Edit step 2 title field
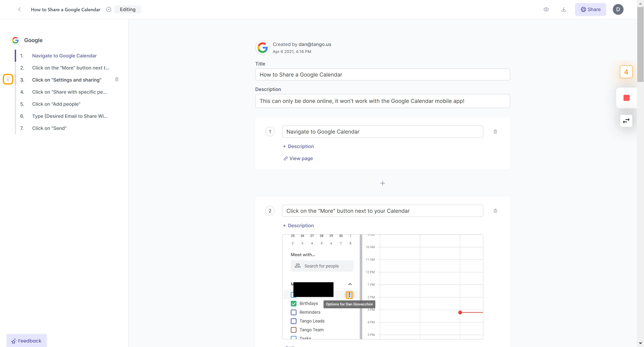 [383, 211]
